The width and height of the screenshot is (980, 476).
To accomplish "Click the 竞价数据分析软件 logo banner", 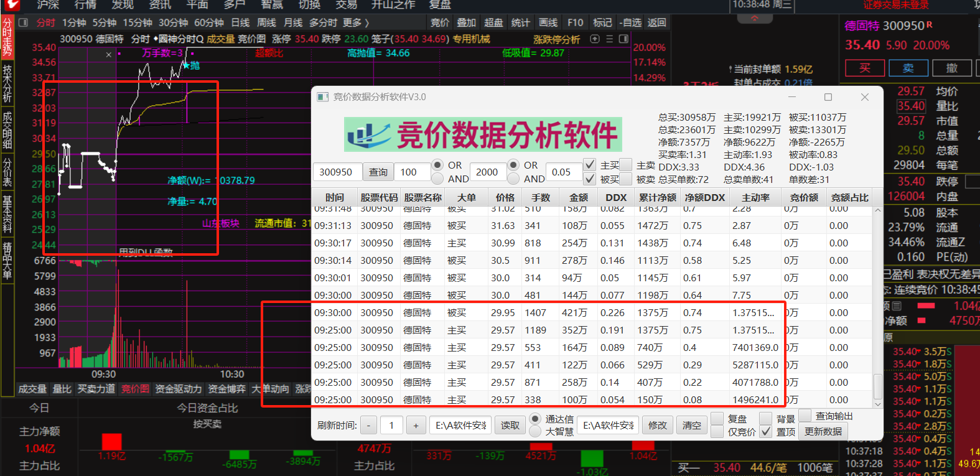I will click(483, 134).
